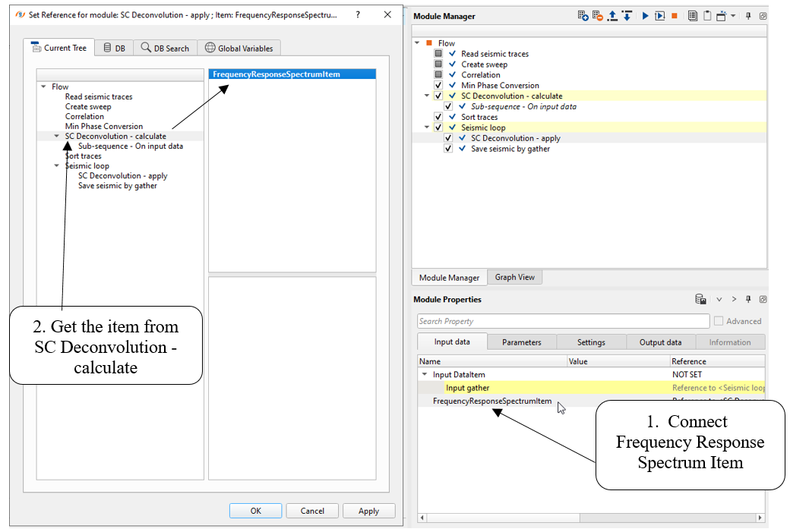The image size is (790, 532).
Task: Toggle the Min Phase Conversion checkbox
Action: [x=439, y=86]
